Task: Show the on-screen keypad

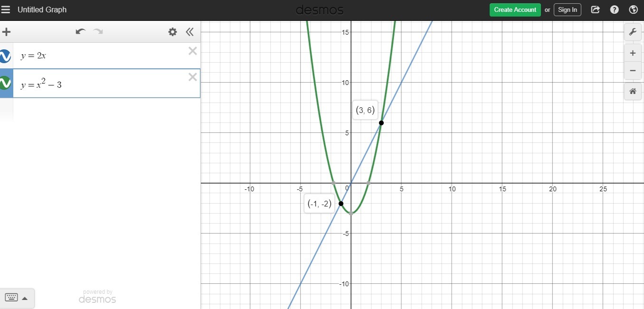Action: tap(11, 298)
